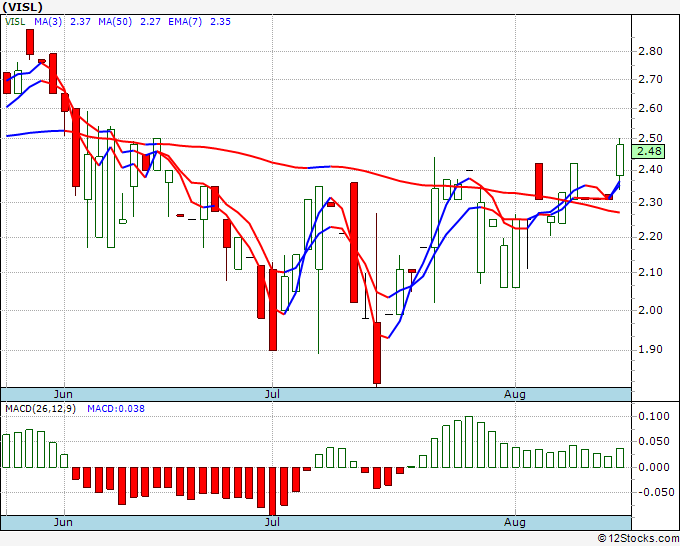Click the current price tag 2.48

tap(648, 151)
